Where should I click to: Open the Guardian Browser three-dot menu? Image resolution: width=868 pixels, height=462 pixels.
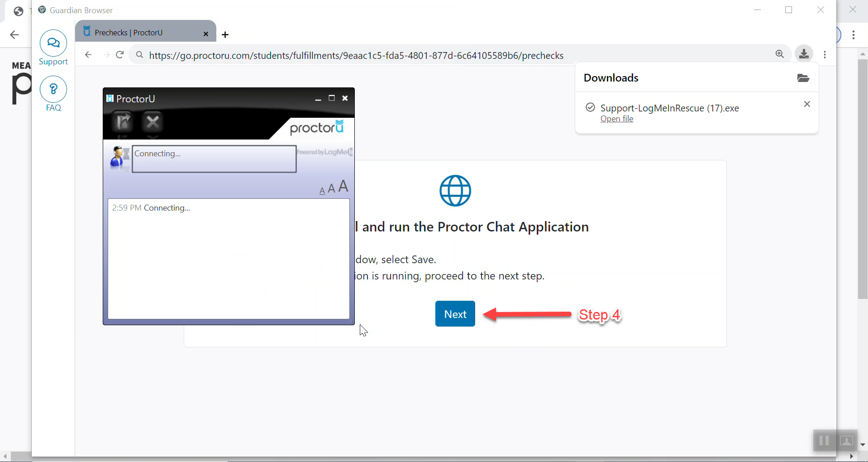[825, 55]
